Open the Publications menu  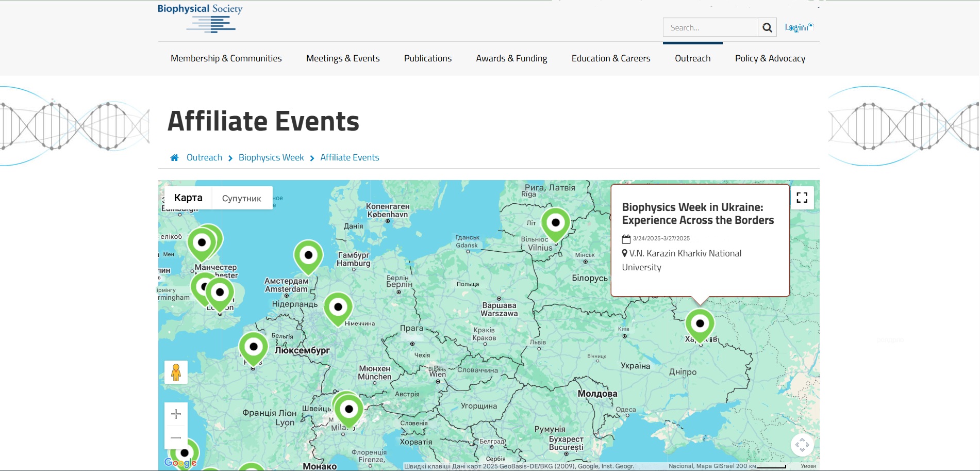428,58
